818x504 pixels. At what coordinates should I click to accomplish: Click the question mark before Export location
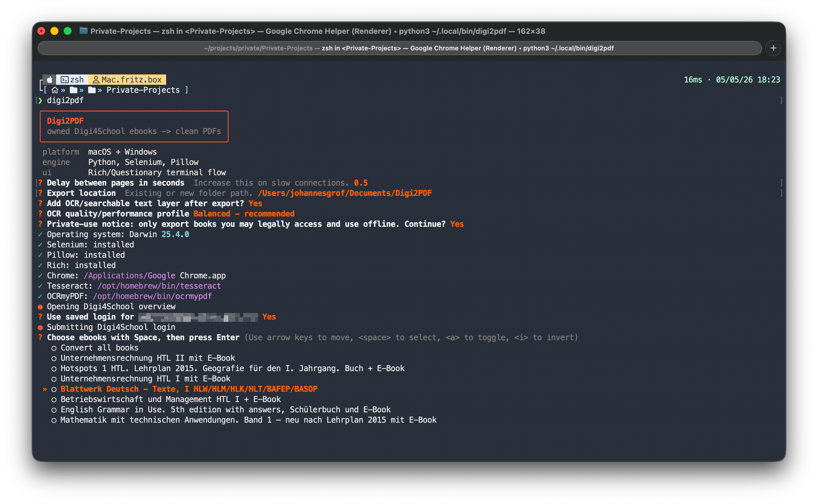pos(40,193)
